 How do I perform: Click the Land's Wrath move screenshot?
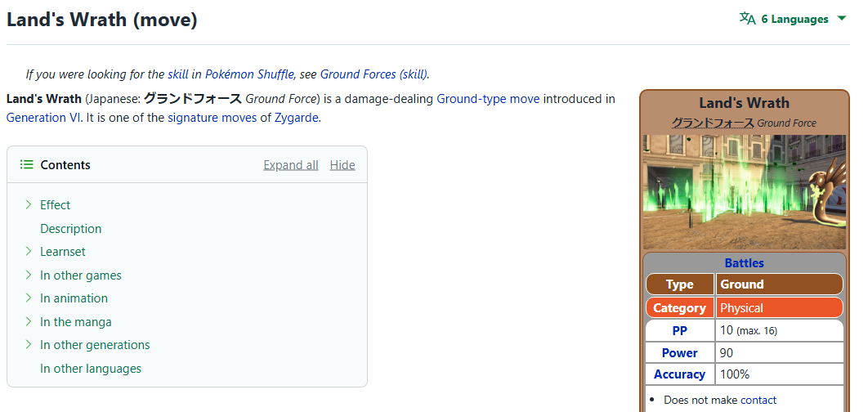744,191
